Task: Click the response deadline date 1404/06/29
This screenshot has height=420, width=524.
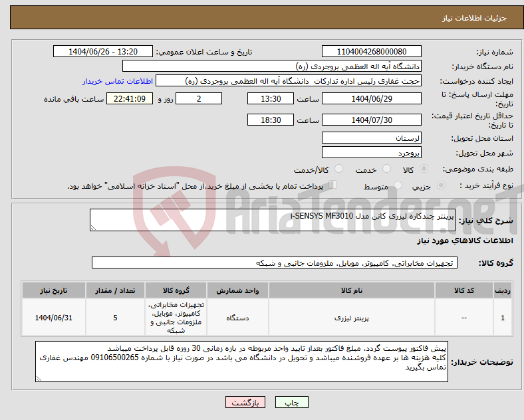Action: (372, 99)
